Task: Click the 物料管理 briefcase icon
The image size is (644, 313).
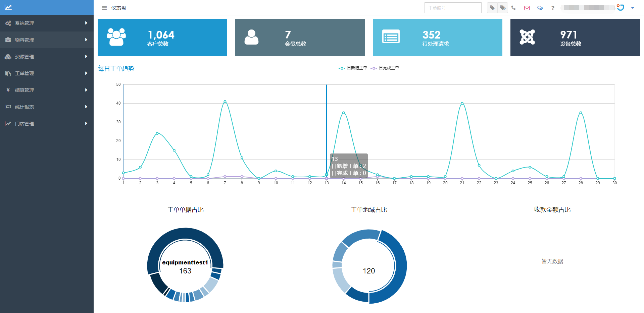Action: (x=8, y=40)
